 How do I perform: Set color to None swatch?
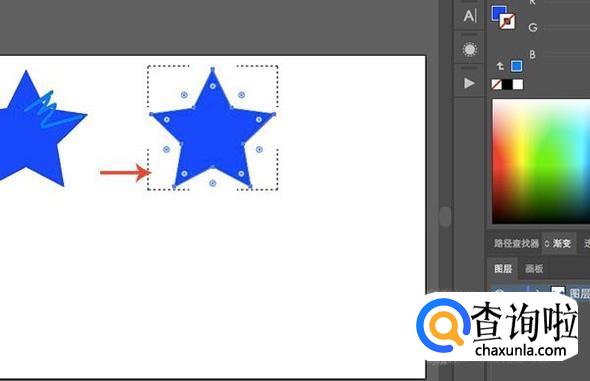496,85
